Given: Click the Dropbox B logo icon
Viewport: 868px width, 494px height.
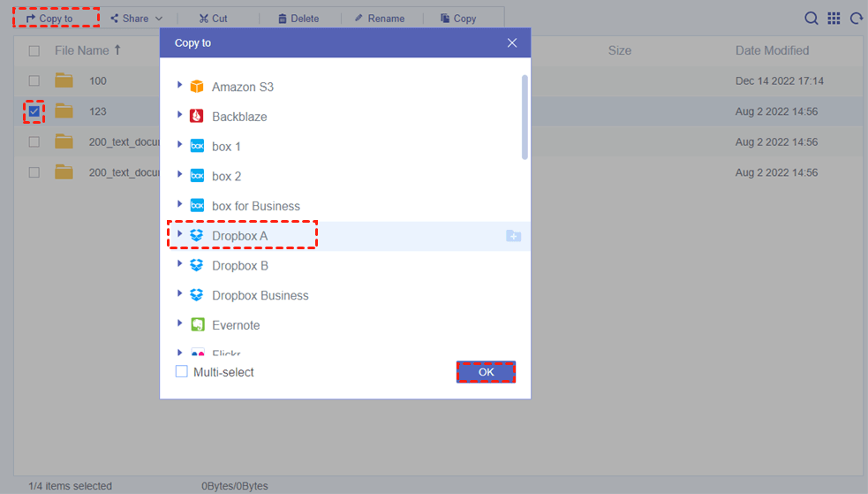Looking at the screenshot, I should [197, 265].
